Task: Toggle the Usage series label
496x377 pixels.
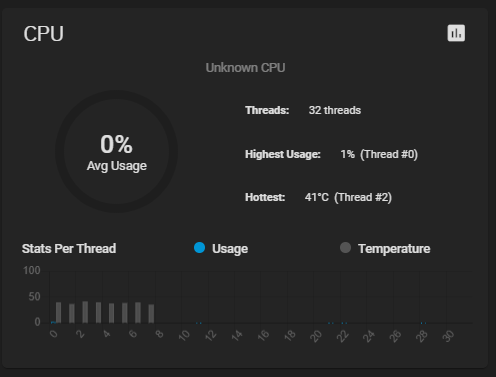Action: coord(230,249)
